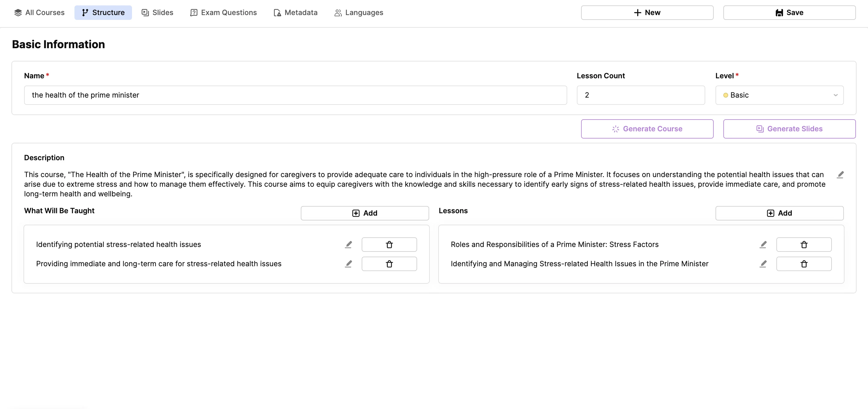Delete 'Identifying potential stress-related health issues' item
868x409 pixels.
click(389, 244)
